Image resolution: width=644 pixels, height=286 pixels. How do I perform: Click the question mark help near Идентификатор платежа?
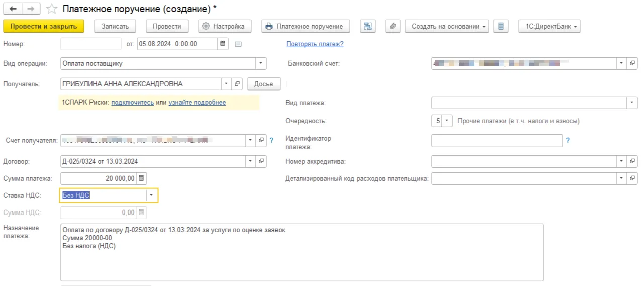(x=568, y=141)
